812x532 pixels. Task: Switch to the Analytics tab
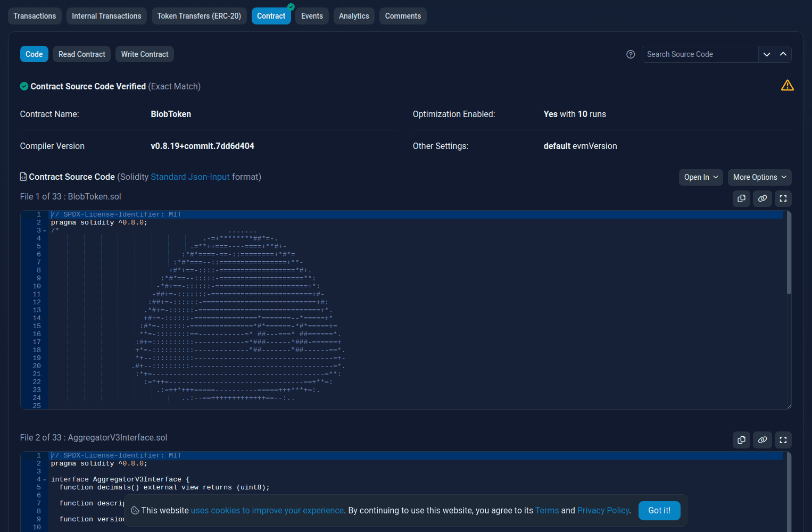[x=353, y=16]
